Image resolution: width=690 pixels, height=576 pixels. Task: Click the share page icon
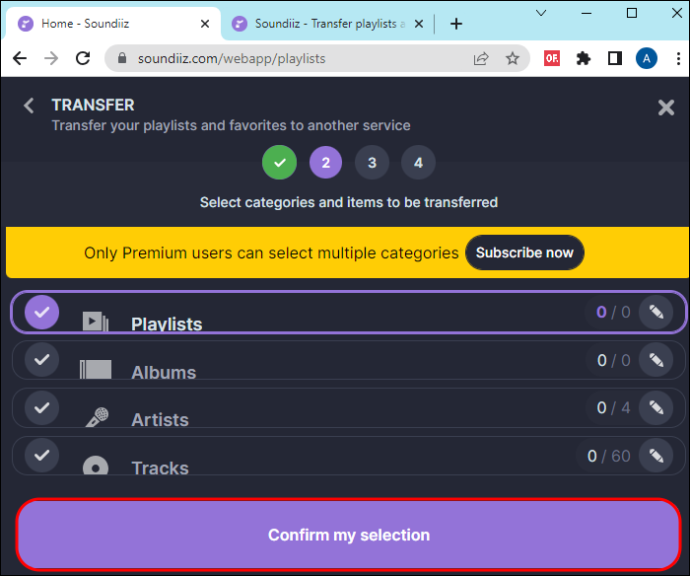pyautogui.click(x=481, y=58)
